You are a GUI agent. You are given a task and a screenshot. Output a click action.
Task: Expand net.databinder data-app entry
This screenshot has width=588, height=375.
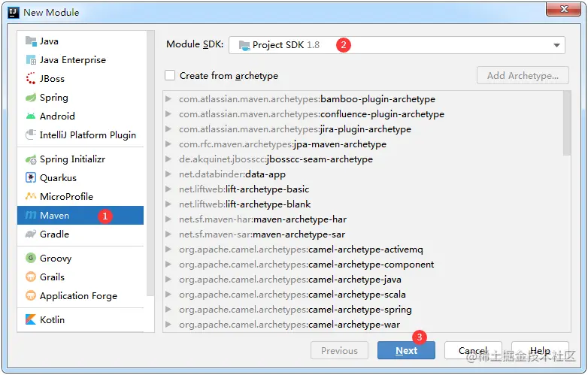pos(168,174)
